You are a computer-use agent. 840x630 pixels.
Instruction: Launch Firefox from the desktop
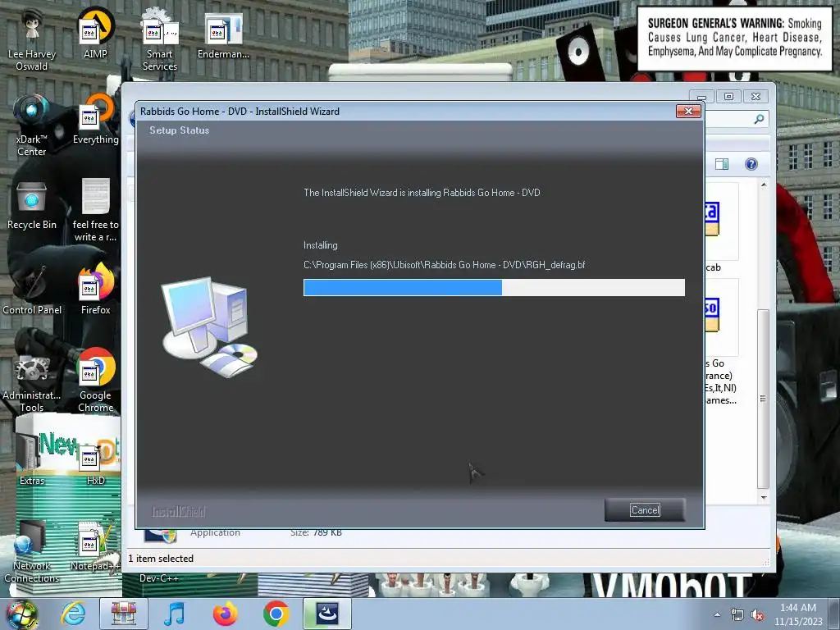95,290
